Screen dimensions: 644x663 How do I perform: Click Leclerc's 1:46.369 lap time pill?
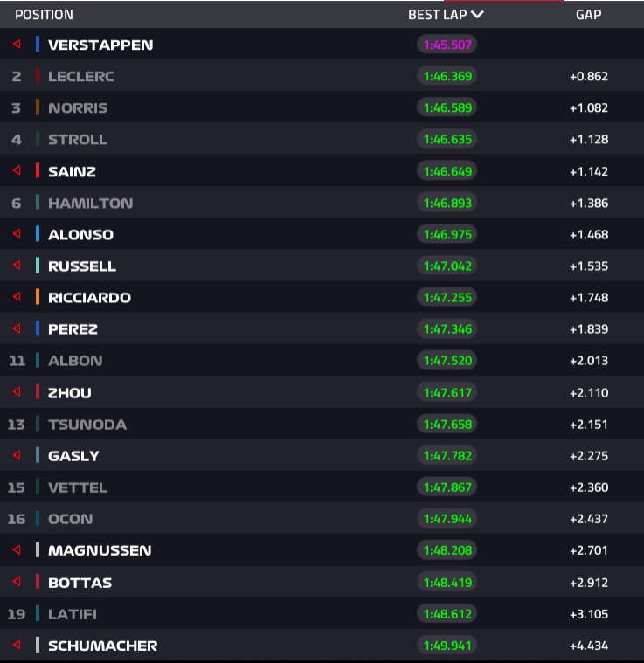[x=447, y=76]
